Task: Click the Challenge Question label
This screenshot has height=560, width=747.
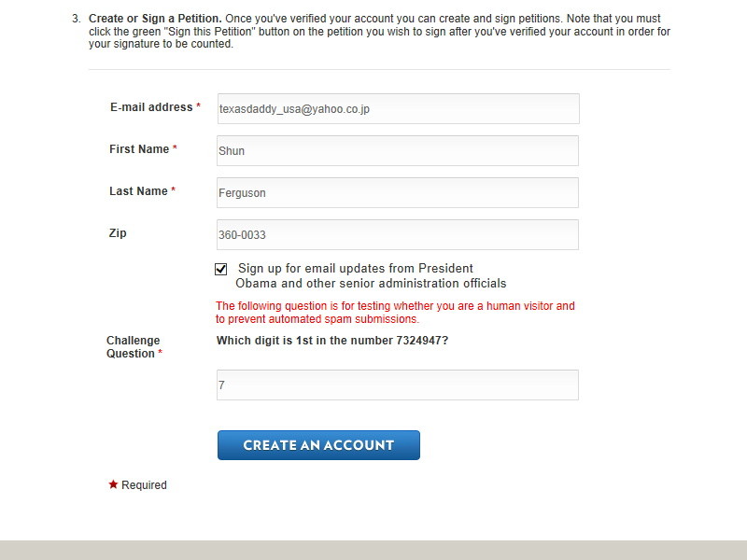Action: pos(132,346)
